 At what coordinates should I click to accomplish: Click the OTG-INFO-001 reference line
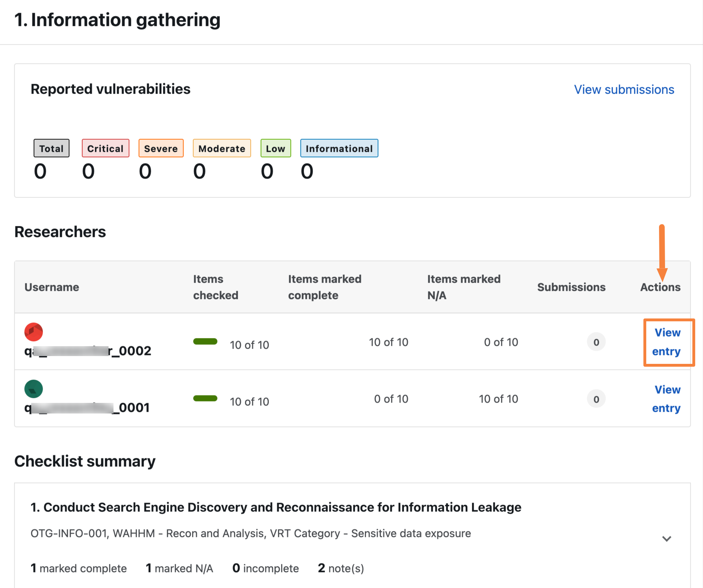click(x=250, y=533)
